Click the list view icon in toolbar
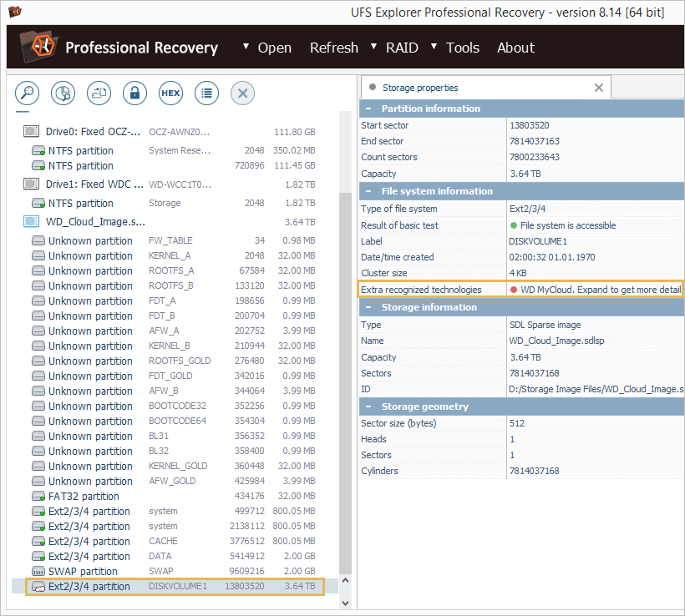 pos(206,93)
